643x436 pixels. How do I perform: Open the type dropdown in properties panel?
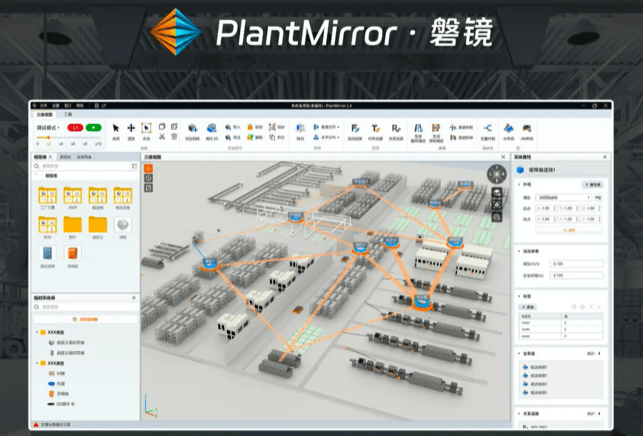pos(561,198)
